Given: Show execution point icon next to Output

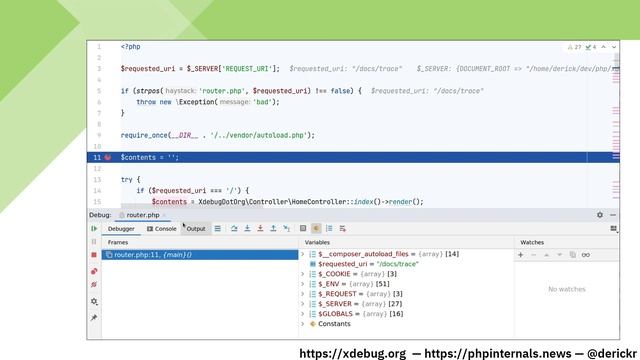Looking at the screenshot, I should pyautogui.click(x=218, y=229).
